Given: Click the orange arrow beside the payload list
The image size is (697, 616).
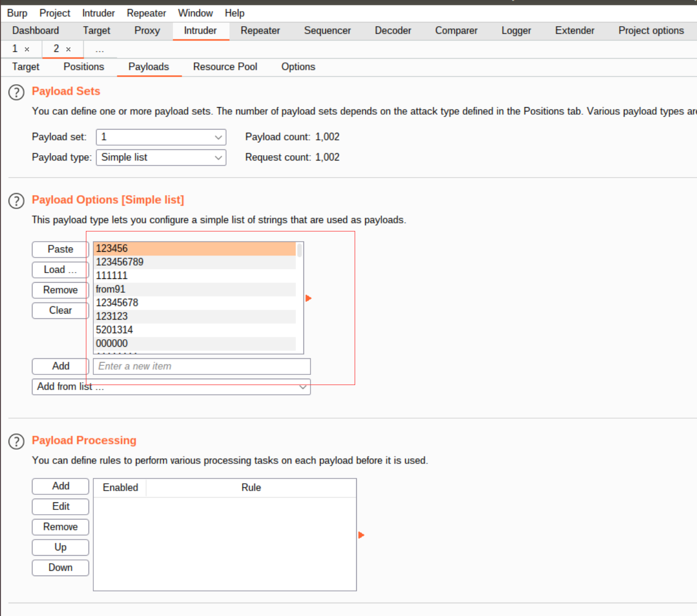Looking at the screenshot, I should tap(308, 298).
